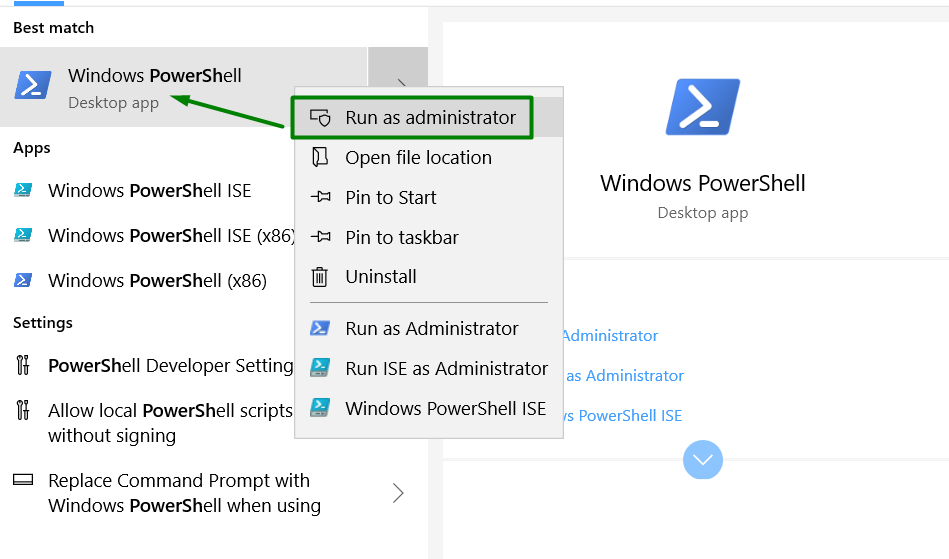Image resolution: width=949 pixels, height=559 pixels.
Task: Select Run ISE as Administrator menu entry
Action: (x=429, y=368)
